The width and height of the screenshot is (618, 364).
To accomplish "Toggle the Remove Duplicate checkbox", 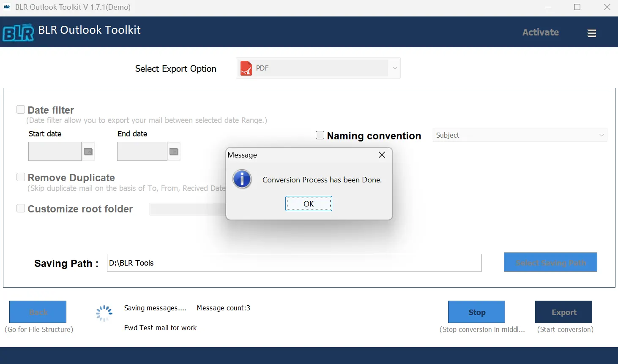I will [21, 177].
